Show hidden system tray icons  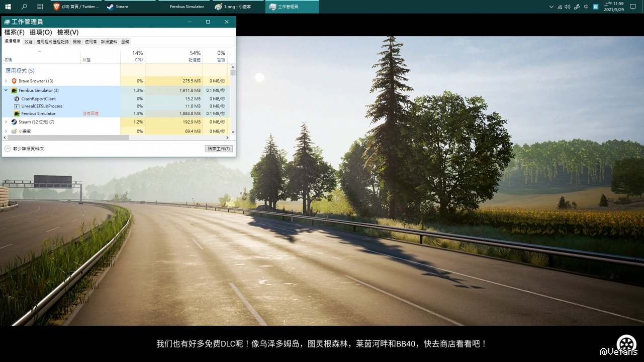pyautogui.click(x=551, y=7)
